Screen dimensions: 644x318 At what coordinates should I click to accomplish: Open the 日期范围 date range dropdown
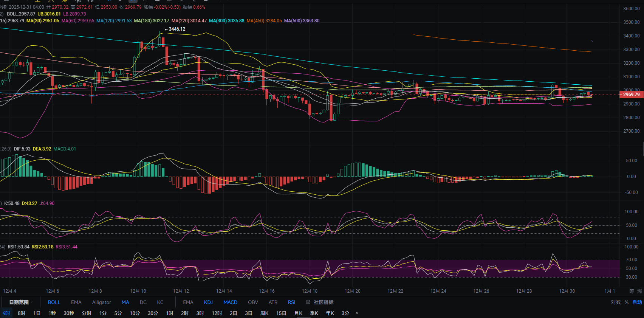[21, 302]
